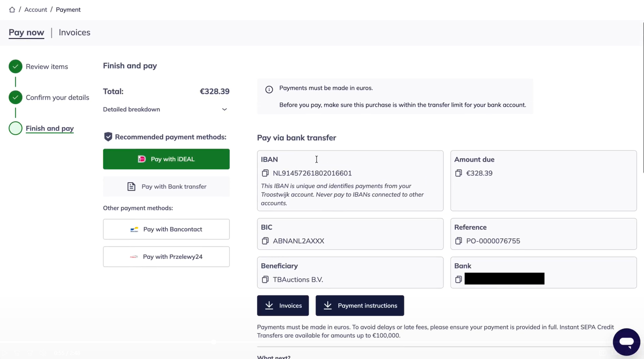Copy the beneficiary name
This screenshot has width=644, height=359.
(265, 279)
